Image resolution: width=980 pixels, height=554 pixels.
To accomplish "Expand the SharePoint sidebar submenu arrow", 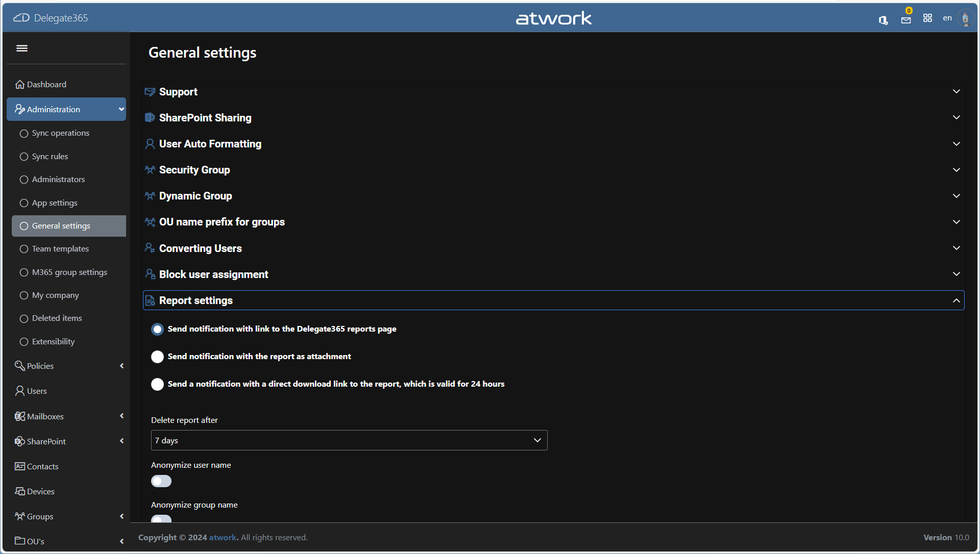I will [121, 441].
